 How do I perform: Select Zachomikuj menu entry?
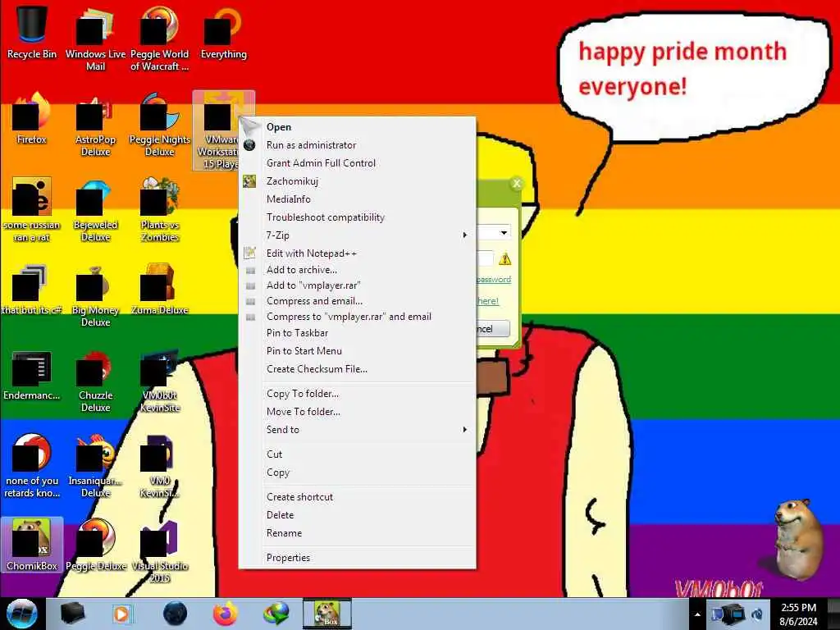pos(357,181)
